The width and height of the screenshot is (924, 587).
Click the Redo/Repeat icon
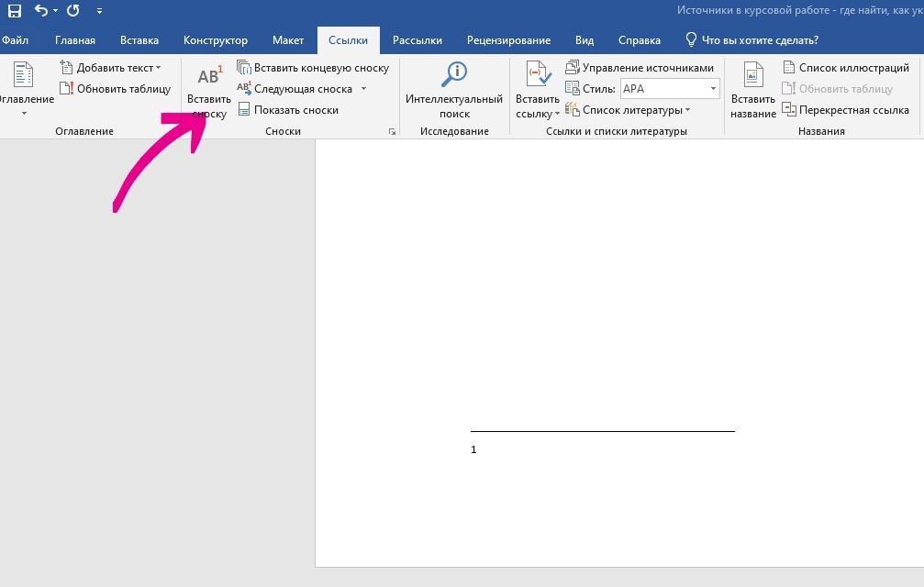tap(73, 11)
